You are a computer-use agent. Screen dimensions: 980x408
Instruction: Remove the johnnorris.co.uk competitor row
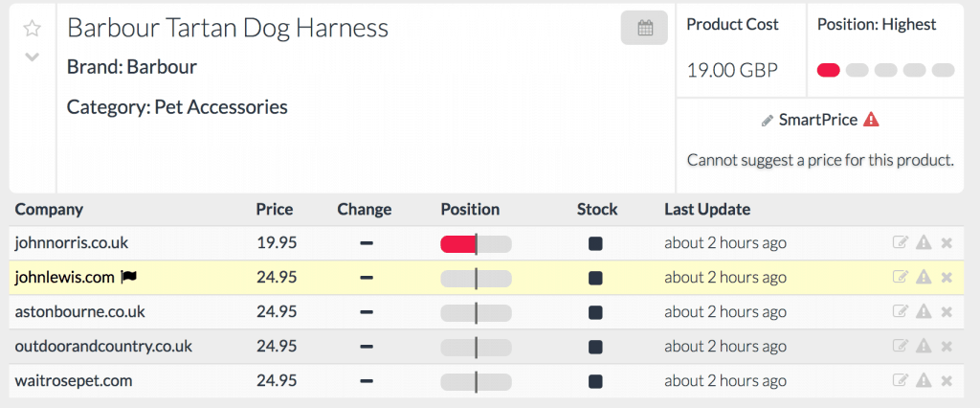[x=947, y=243]
